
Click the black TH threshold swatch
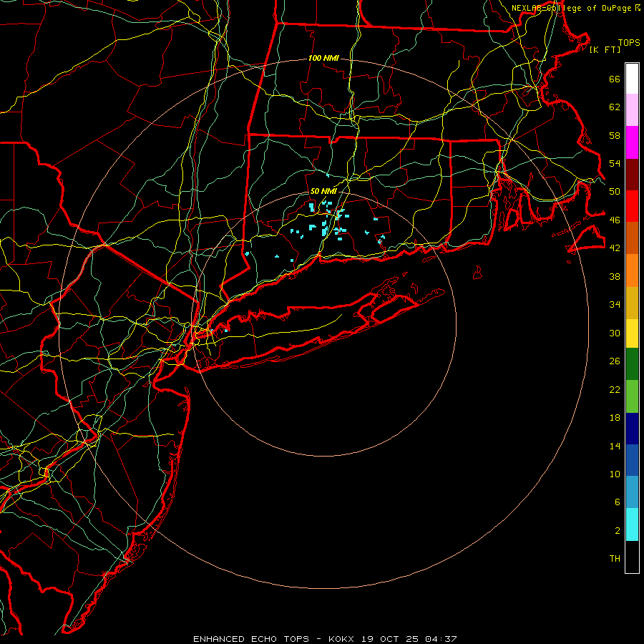click(632, 557)
